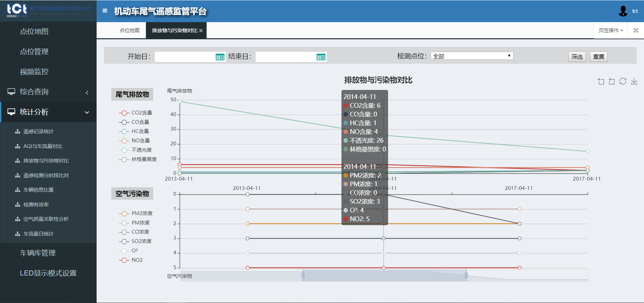Toggle the NO2 legend series
The width and height of the screenshot is (644, 303).
click(131, 260)
